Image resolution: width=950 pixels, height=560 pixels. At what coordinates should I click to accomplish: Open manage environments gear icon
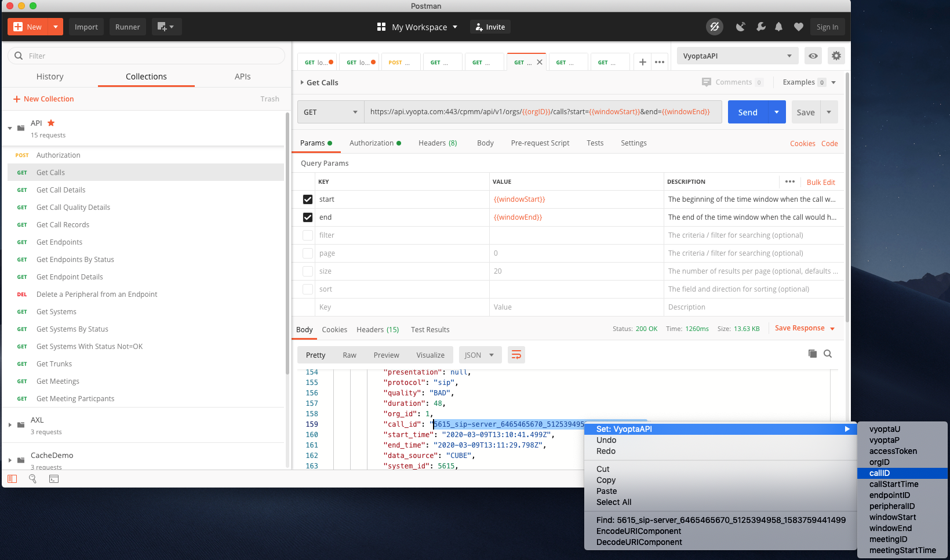(x=836, y=56)
